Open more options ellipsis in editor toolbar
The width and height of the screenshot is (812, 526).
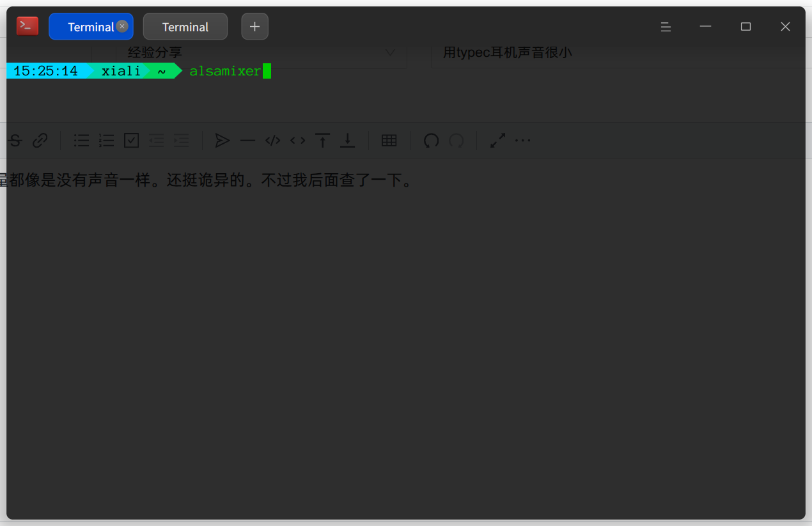pyautogui.click(x=523, y=141)
